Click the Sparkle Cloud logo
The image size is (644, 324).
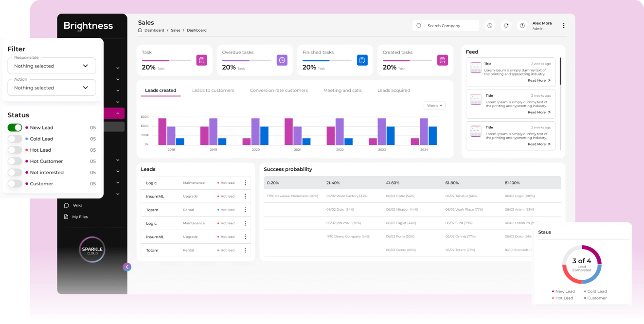92,250
